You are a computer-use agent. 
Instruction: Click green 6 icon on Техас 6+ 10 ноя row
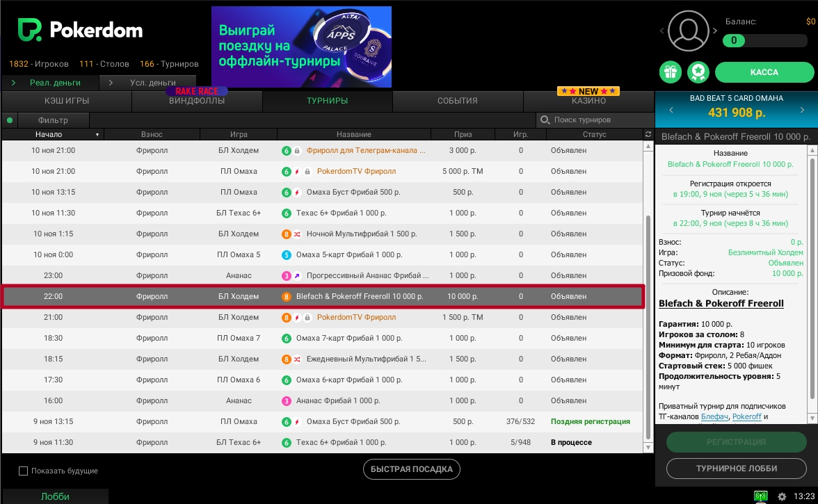pos(286,213)
